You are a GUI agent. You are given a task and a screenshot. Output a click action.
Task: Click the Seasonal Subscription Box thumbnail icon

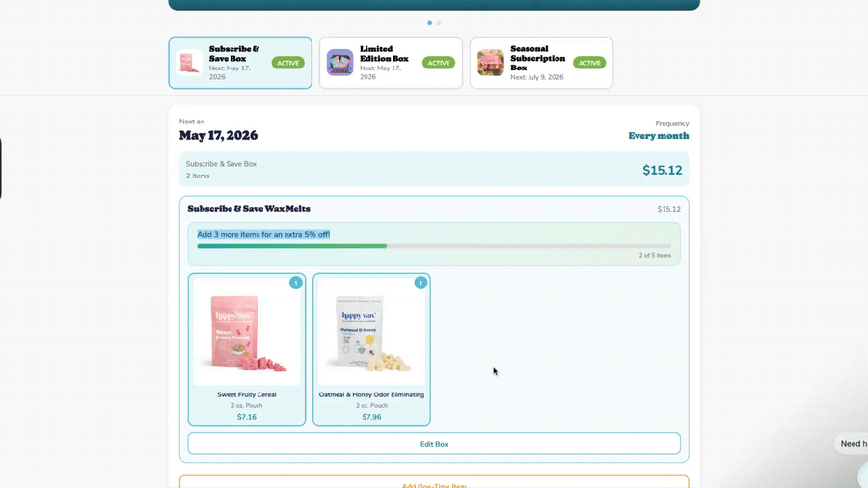click(491, 63)
